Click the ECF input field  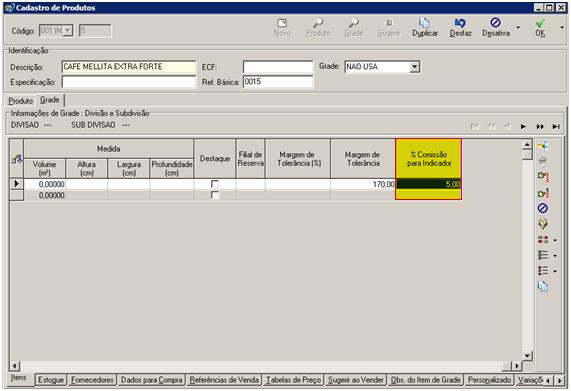278,67
